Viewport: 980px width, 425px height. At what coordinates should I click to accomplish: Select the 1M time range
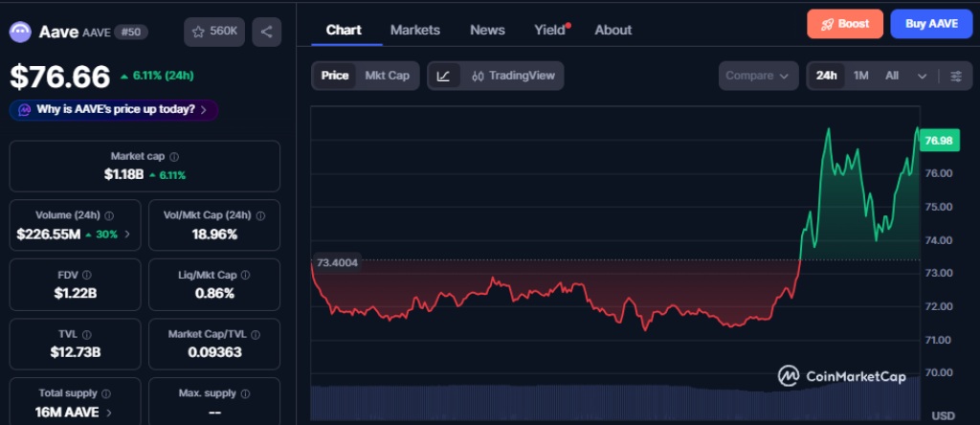[860, 76]
